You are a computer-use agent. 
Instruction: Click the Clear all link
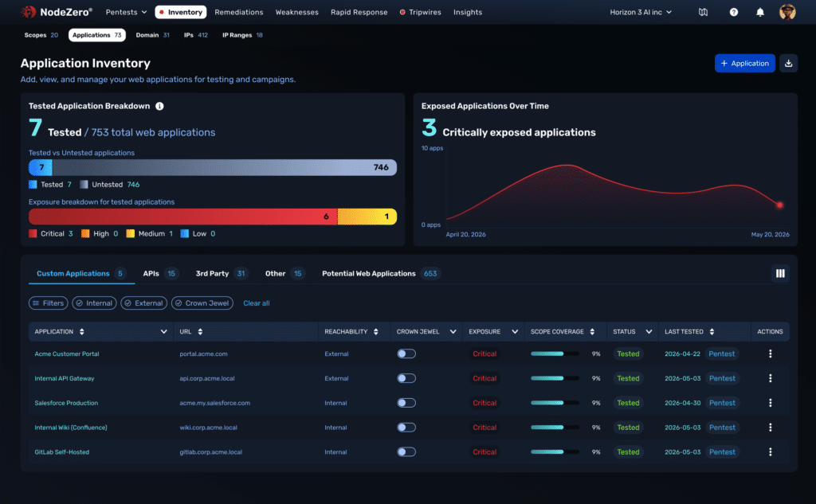click(x=257, y=303)
